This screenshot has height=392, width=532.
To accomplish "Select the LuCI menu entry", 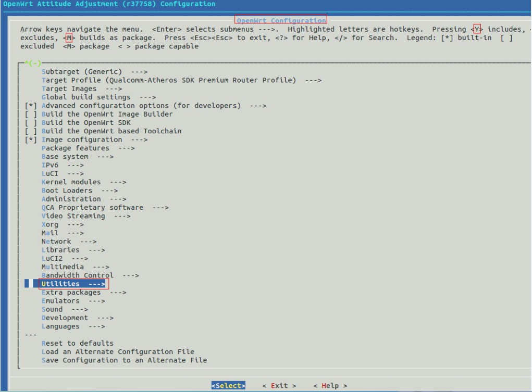I will 51,173.
